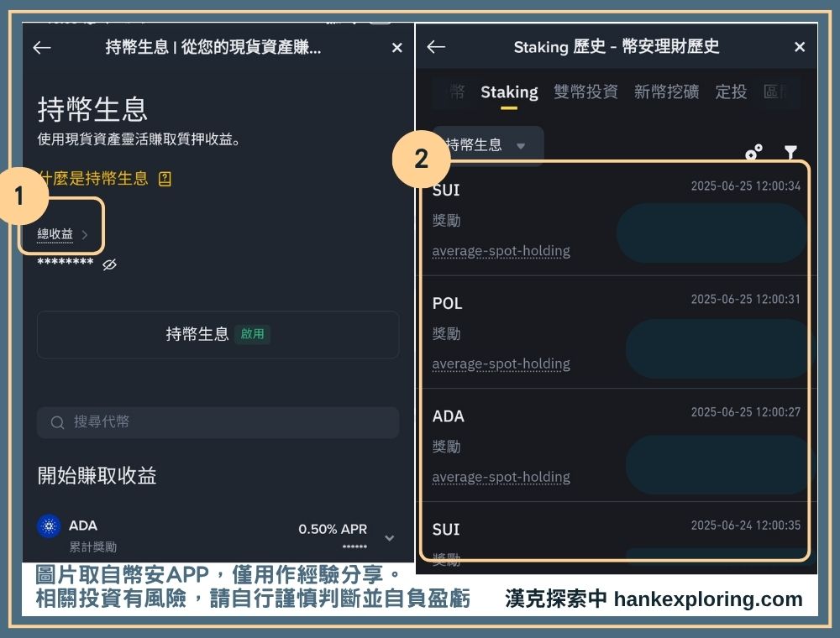The height and width of the screenshot is (638, 840).
Task: Click the help icon beside 什麼是持幣生息
Action: pos(165,179)
